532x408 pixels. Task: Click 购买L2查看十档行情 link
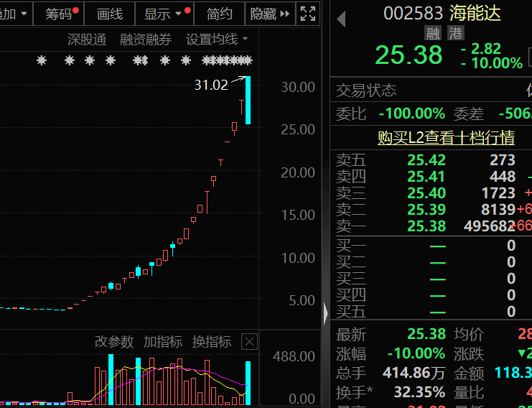pos(446,138)
